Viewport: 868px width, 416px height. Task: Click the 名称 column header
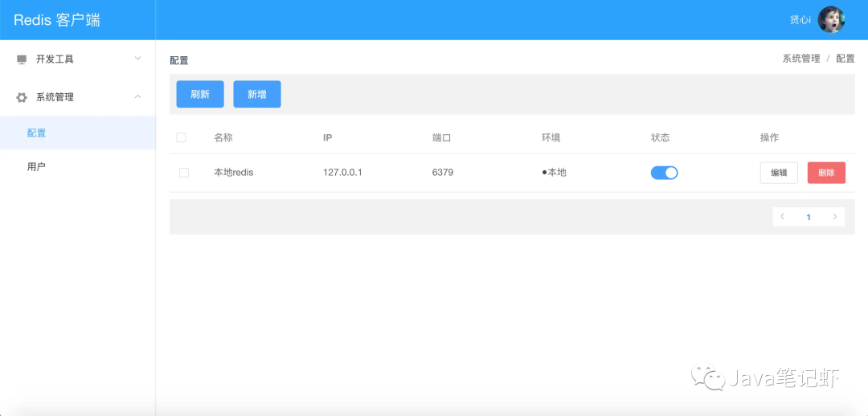tap(223, 138)
